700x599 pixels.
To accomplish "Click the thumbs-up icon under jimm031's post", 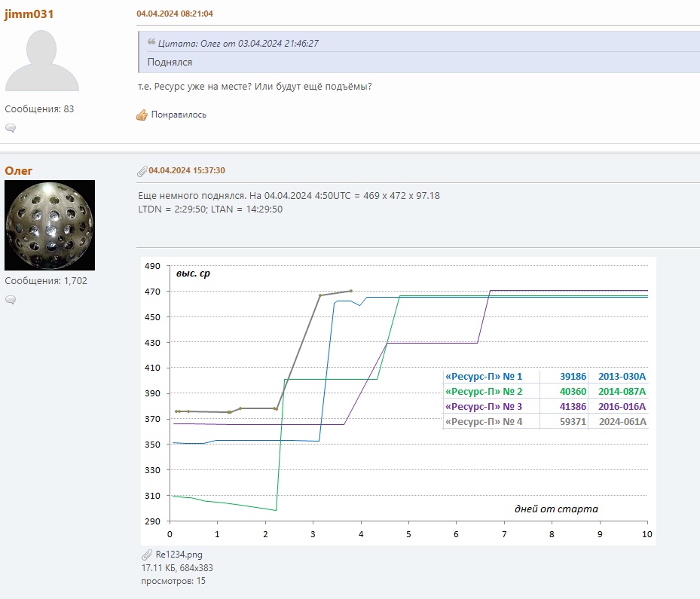I will [x=142, y=115].
